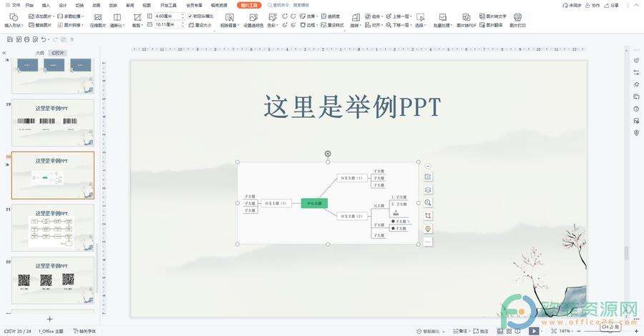The image size is (644, 336).
Task: Select slide 21 thumbnail with flowchart
Action: (x=52, y=228)
